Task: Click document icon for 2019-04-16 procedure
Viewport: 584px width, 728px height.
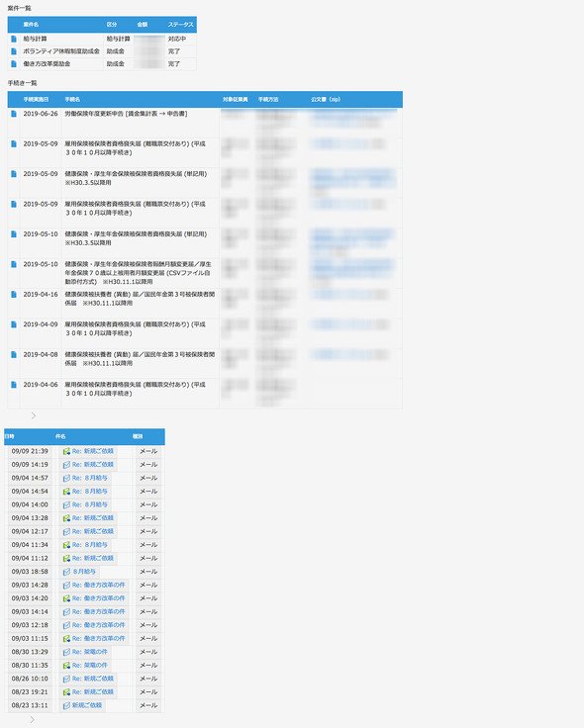Action: pos(14,295)
